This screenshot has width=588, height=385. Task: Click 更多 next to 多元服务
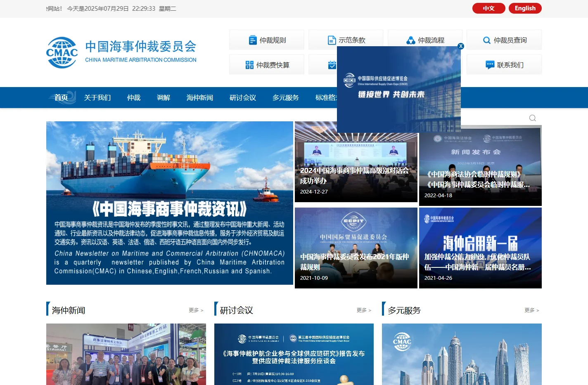pyautogui.click(x=532, y=310)
